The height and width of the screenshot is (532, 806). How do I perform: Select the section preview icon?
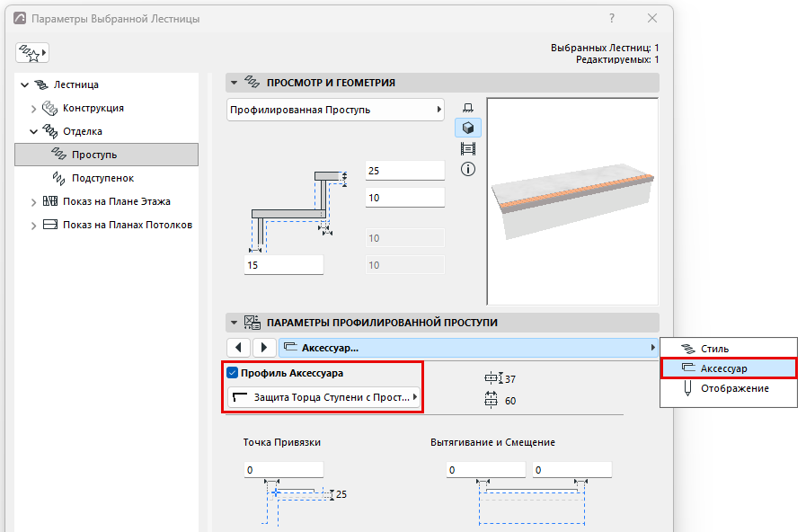tap(468, 149)
